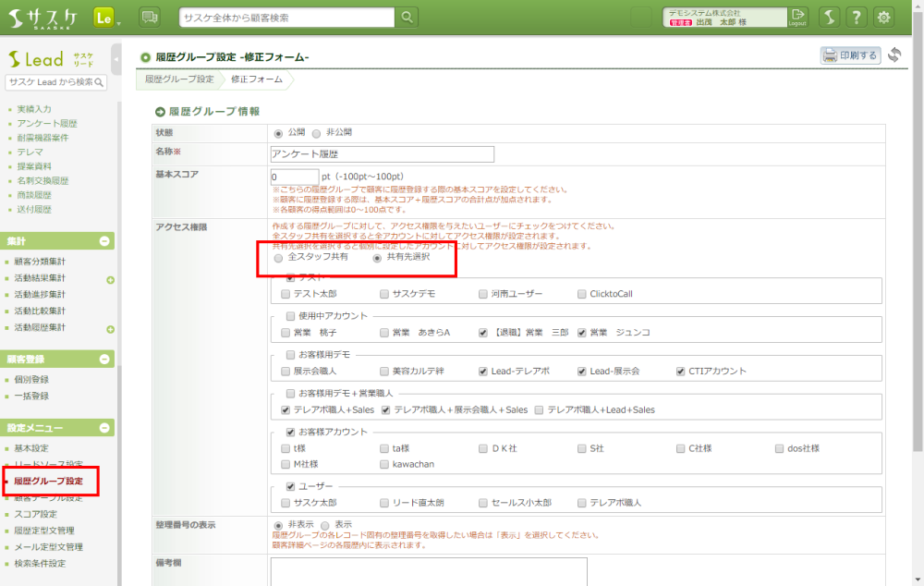
Task: Check the テスト太郎 checkbox
Action: tap(286, 294)
